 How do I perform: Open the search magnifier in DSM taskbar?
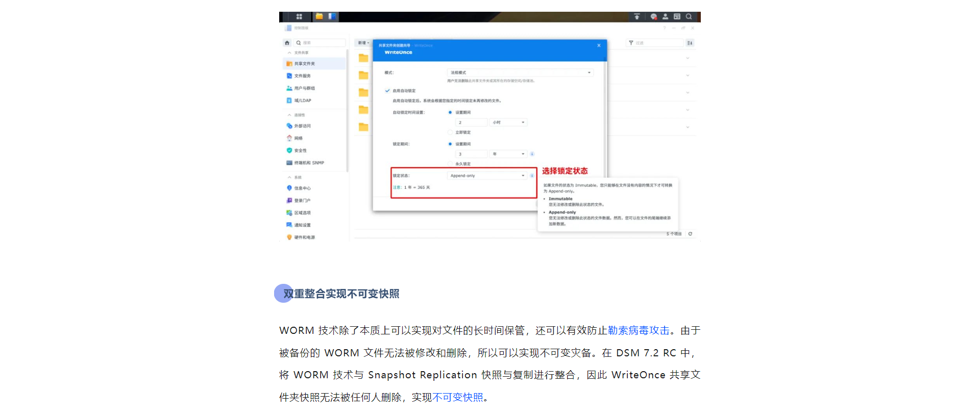pos(689,17)
